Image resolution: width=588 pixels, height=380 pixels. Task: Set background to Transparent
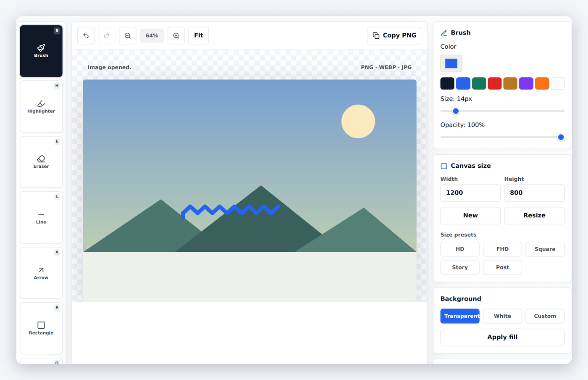[x=460, y=316]
